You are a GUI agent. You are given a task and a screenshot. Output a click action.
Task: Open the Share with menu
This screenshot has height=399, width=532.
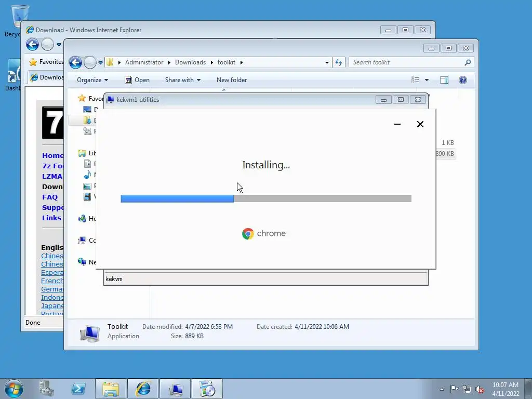pos(182,80)
